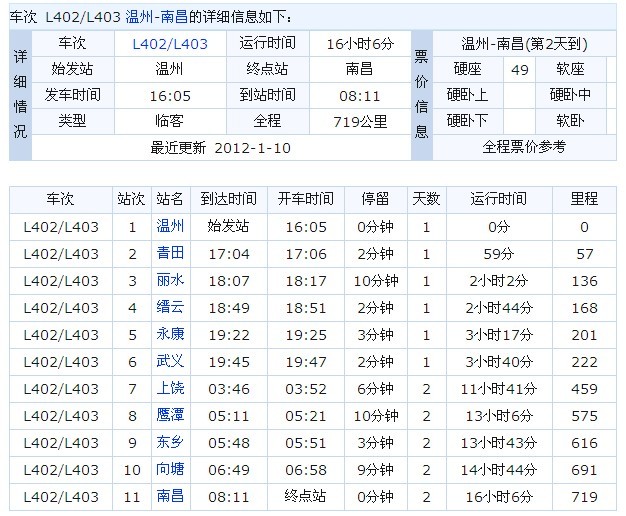Click the mileage 719 in the 南昌 row

(584, 497)
